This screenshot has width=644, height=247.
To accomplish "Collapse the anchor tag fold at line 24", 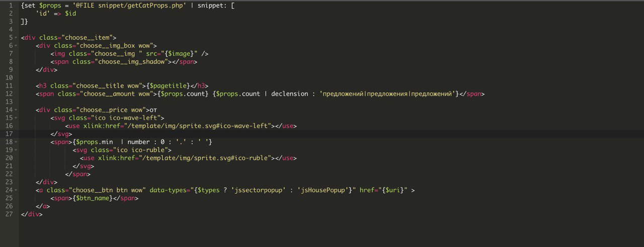I will [x=17, y=190].
